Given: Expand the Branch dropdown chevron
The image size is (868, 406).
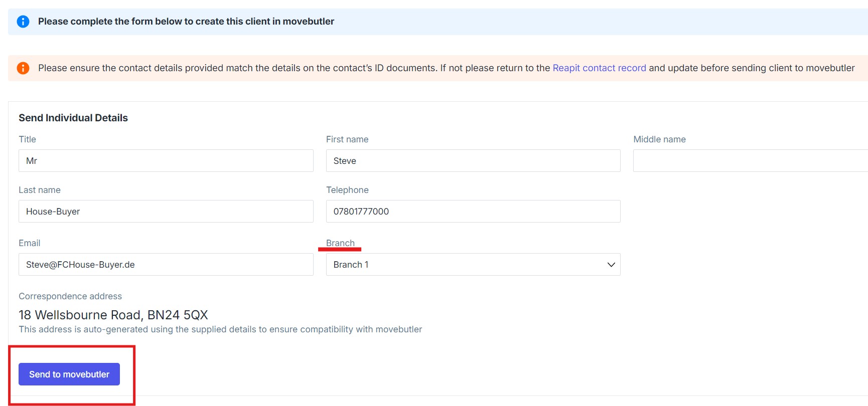Looking at the screenshot, I should point(611,265).
